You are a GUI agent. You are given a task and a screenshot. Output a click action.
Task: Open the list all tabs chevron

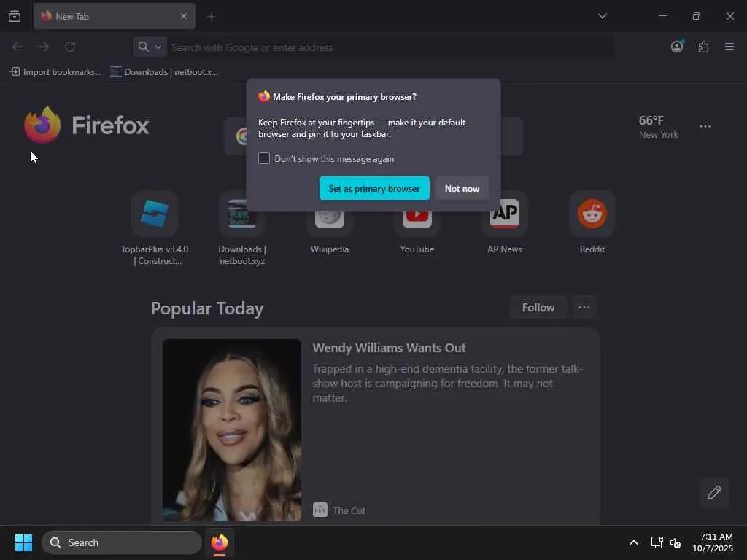602,16
